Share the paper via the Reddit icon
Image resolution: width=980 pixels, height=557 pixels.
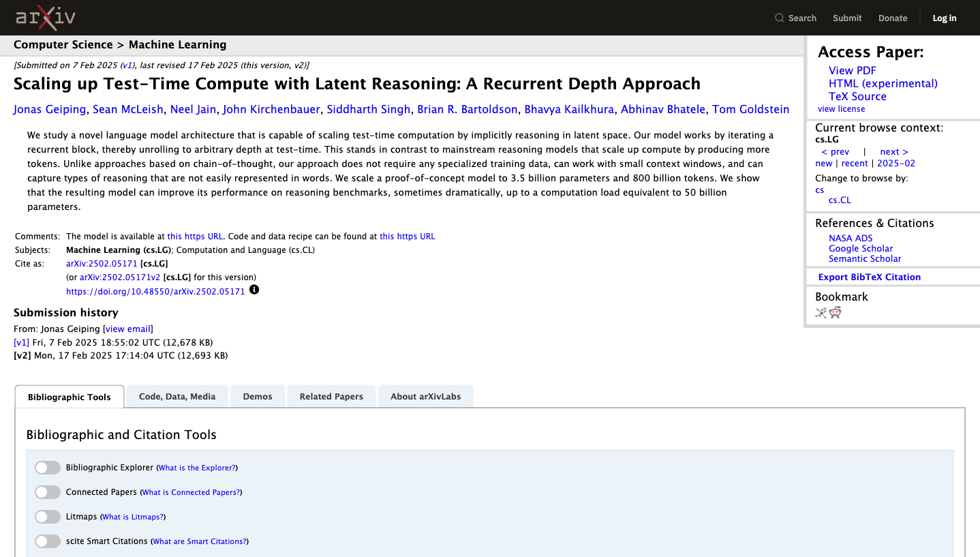836,312
